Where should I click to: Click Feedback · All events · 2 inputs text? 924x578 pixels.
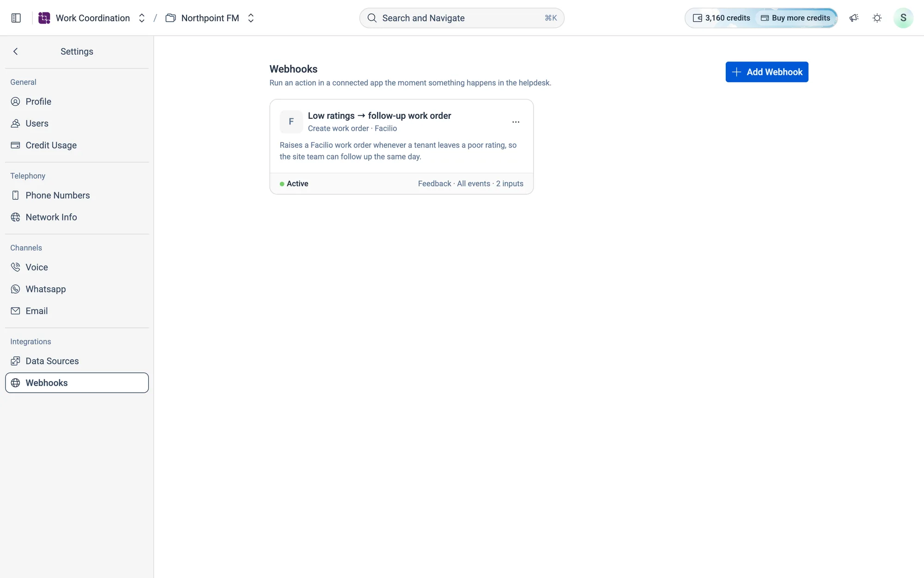pyautogui.click(x=470, y=184)
